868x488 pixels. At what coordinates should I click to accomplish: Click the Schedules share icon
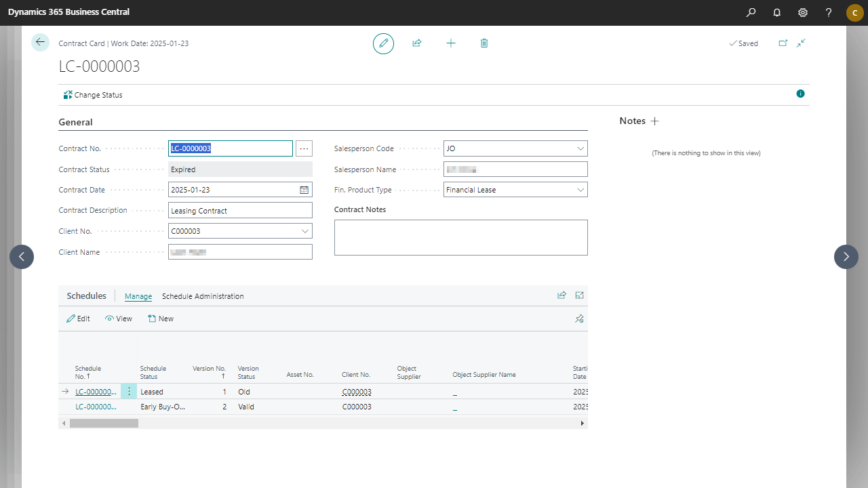click(x=561, y=296)
